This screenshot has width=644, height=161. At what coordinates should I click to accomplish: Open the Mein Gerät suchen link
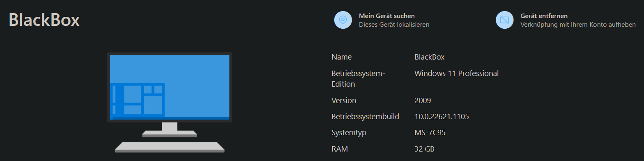click(387, 16)
